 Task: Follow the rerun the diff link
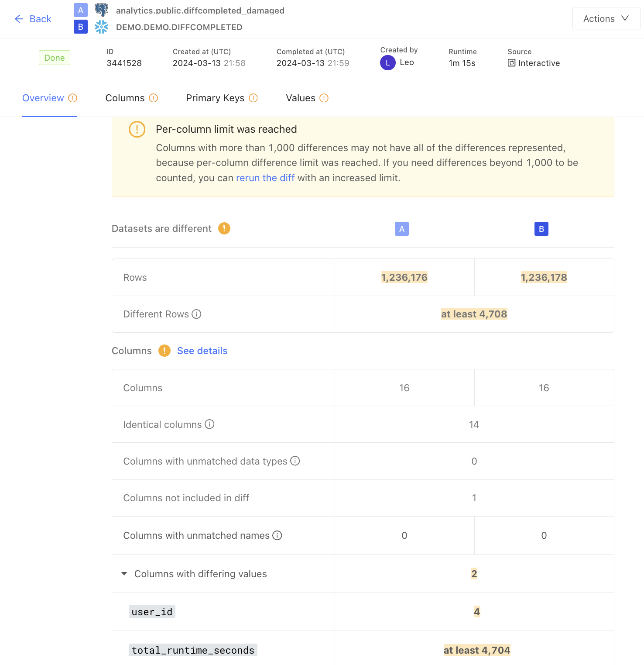(x=265, y=178)
